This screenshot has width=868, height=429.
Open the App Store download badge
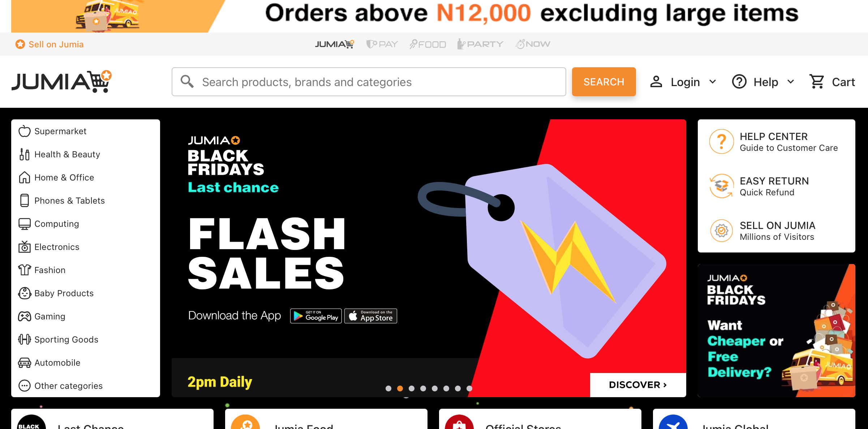(370, 316)
